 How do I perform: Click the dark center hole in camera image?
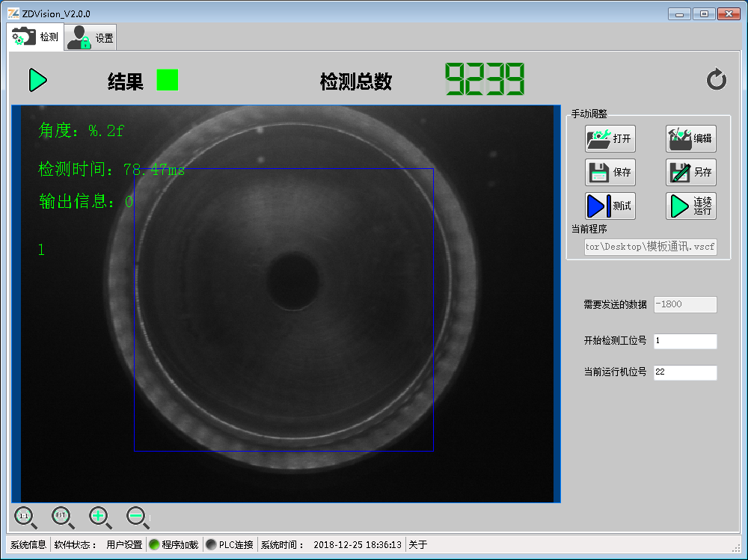tap(294, 281)
